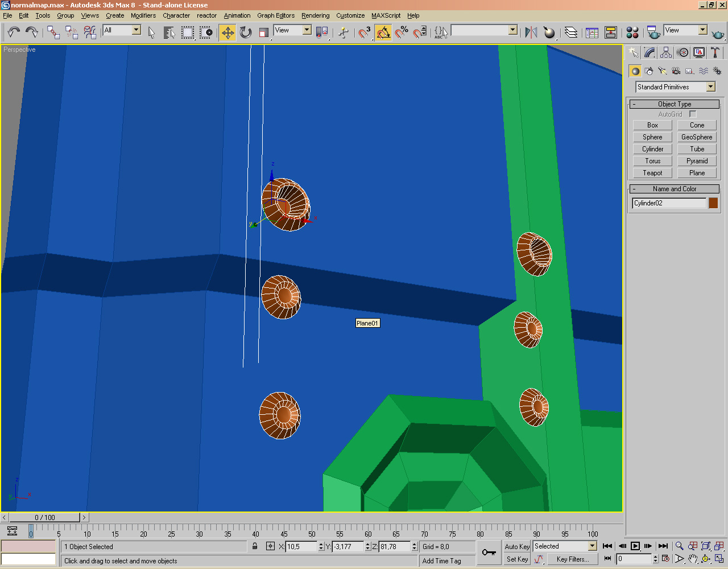The height and width of the screenshot is (569, 728).
Task: Select the Select and Move tool
Action: coord(227,32)
